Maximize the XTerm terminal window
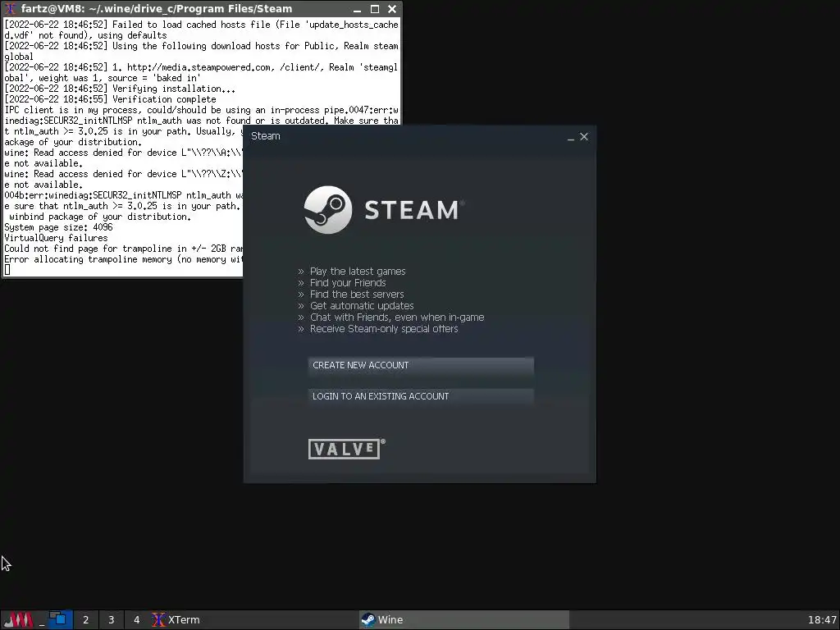This screenshot has height=630, width=840. pos(375,9)
